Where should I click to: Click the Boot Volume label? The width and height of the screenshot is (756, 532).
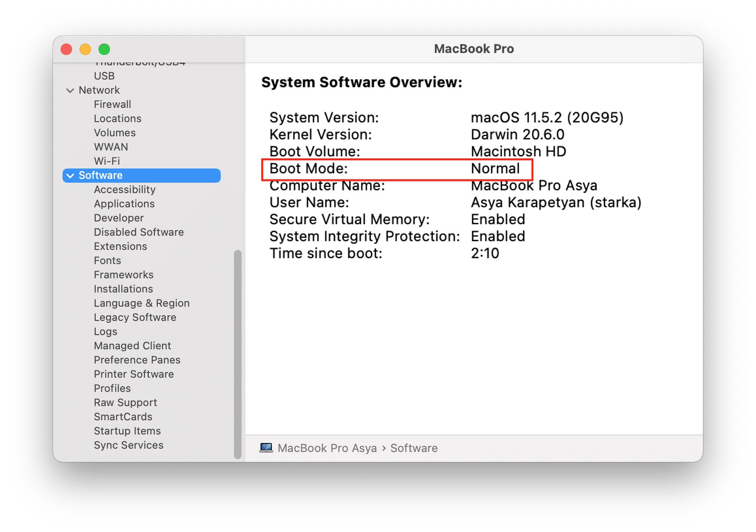[x=315, y=151]
